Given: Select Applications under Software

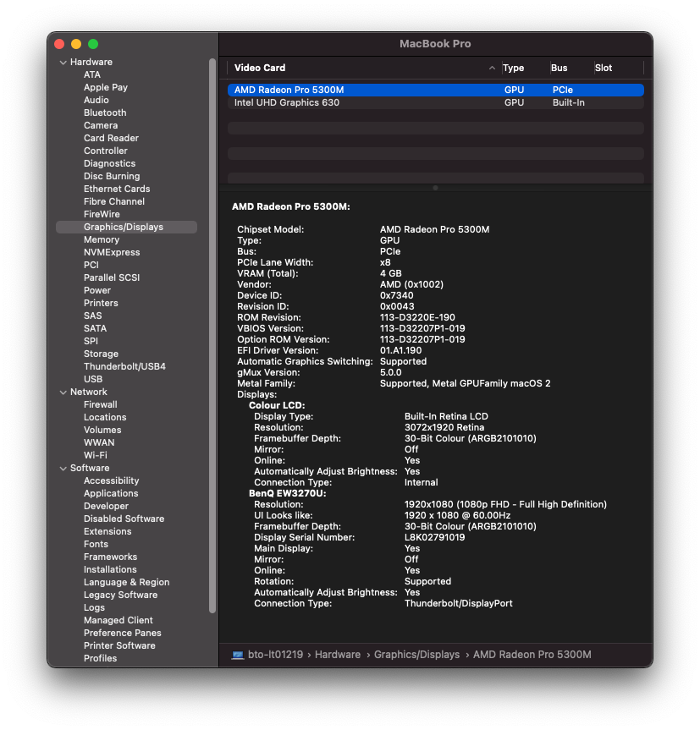Looking at the screenshot, I should point(111,493).
